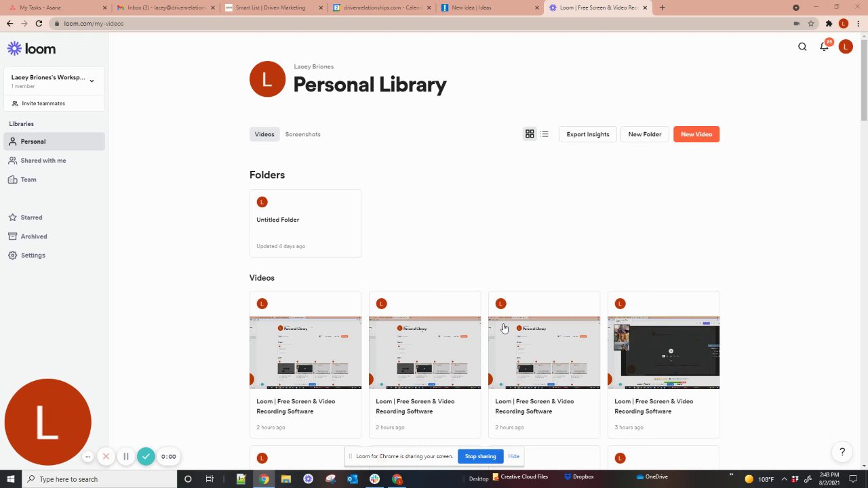Open Creative Cloud Files toolbar
The width and height of the screenshot is (868, 488).
[x=520, y=477]
